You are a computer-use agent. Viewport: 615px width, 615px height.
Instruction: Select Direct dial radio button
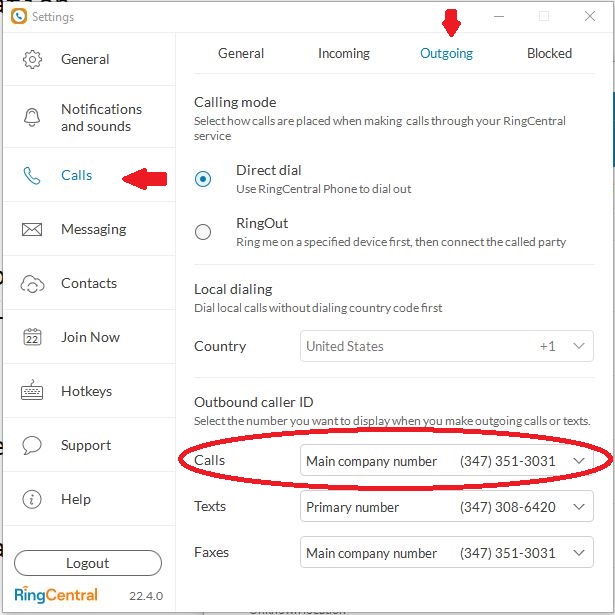204,180
